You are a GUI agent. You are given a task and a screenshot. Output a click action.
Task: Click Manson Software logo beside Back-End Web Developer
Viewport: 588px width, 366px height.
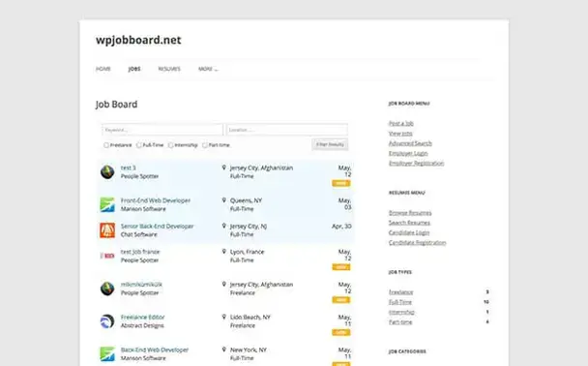pos(107,354)
